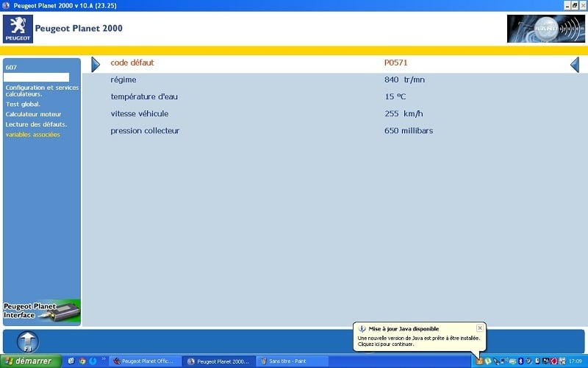The image size is (588, 368).
Task: Click the Peugeot Planet Interface device image
Action: point(42,311)
